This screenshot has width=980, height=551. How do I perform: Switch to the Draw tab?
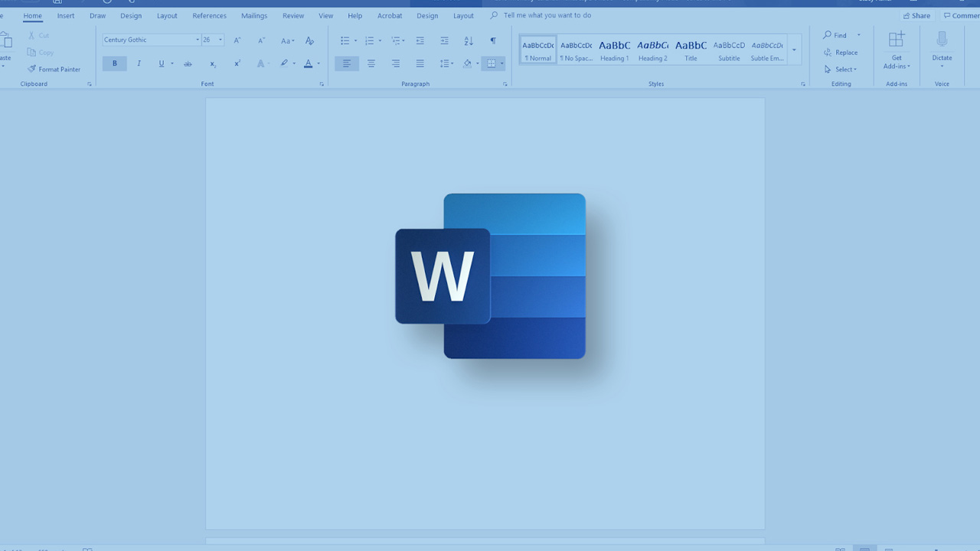pyautogui.click(x=97, y=15)
